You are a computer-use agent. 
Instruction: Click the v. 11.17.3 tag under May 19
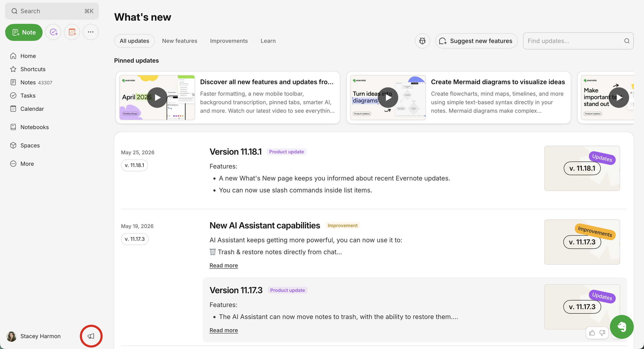[x=135, y=239]
